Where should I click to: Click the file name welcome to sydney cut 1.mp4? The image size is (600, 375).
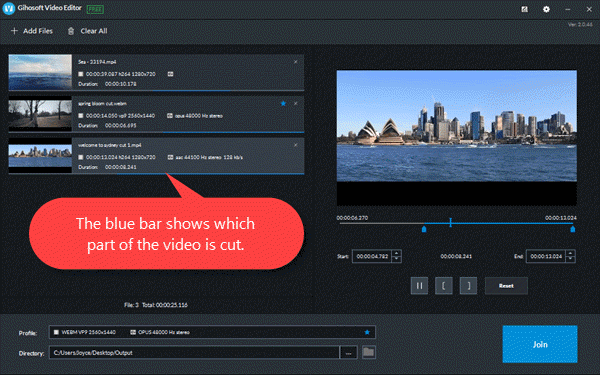pyautogui.click(x=109, y=145)
